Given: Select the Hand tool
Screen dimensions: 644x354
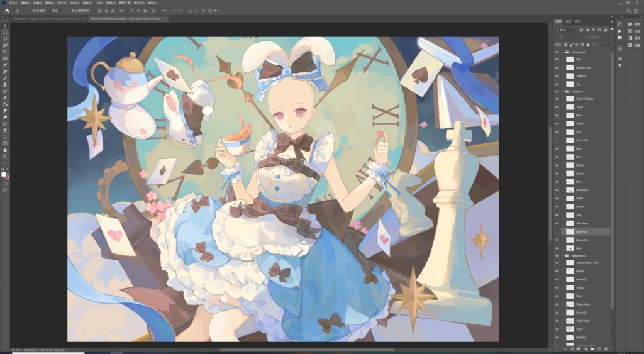Looking at the screenshot, I should (5, 150).
